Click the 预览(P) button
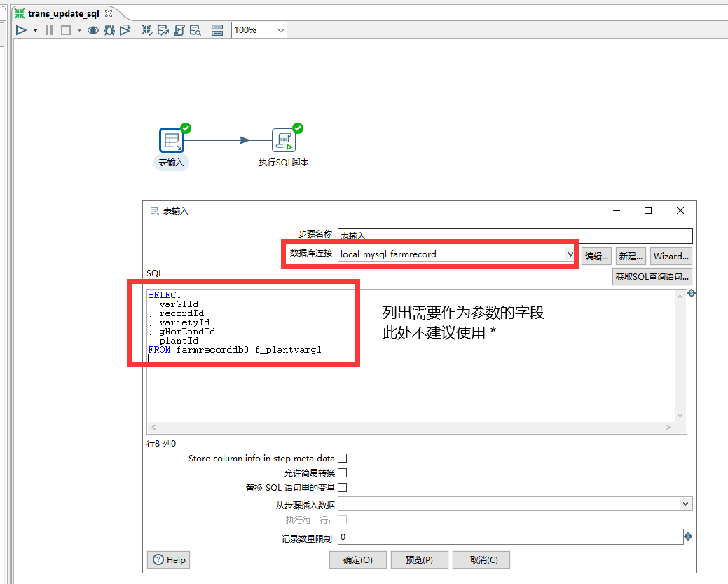 point(419,559)
